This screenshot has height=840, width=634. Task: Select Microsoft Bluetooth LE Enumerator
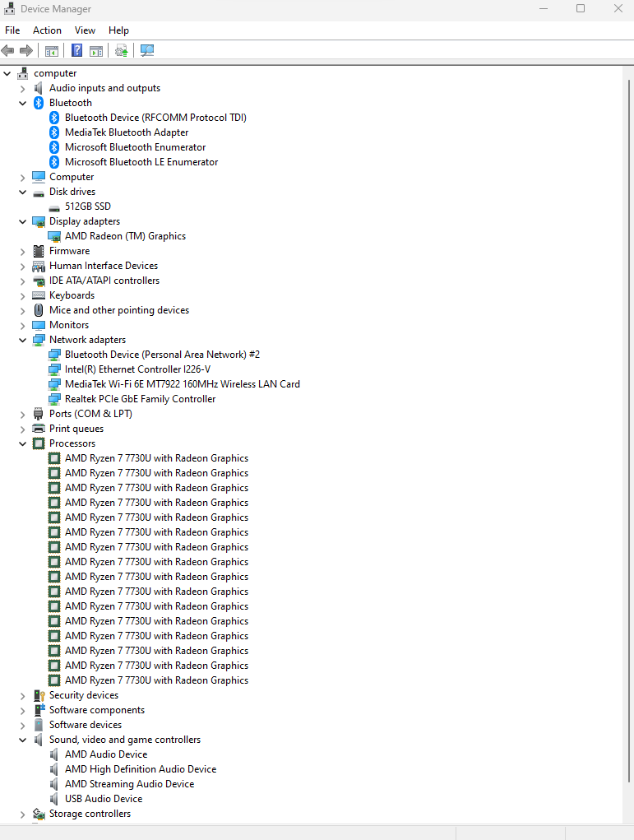click(x=141, y=162)
